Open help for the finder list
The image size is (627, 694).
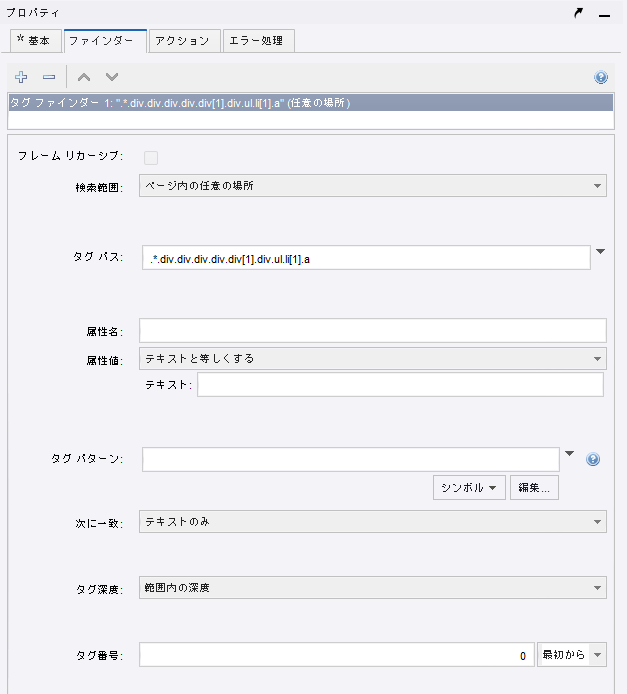tap(600, 77)
